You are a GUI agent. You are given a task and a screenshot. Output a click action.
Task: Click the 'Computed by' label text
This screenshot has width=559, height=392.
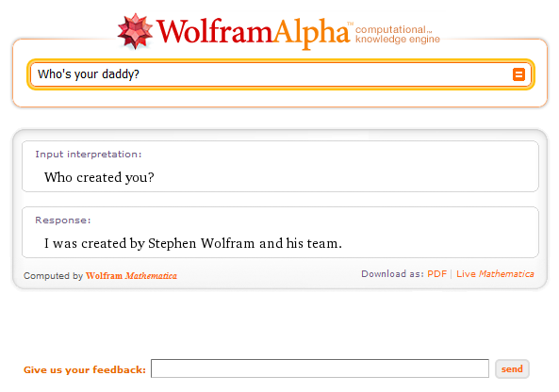point(53,276)
